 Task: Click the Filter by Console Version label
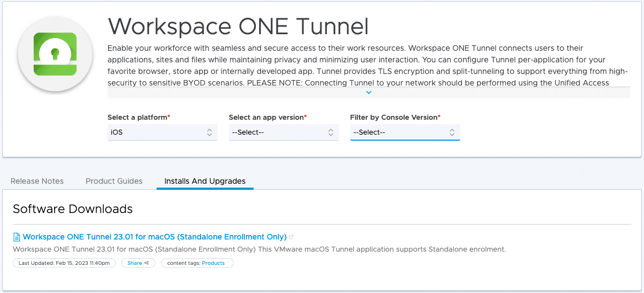tap(394, 118)
